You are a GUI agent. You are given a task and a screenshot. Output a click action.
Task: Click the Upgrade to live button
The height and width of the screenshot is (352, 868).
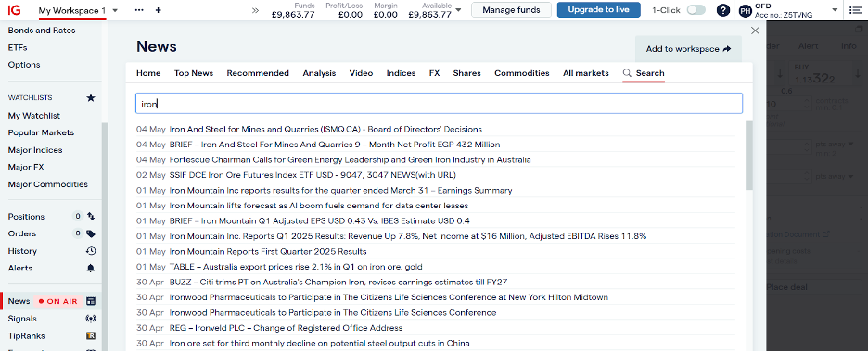coord(598,10)
